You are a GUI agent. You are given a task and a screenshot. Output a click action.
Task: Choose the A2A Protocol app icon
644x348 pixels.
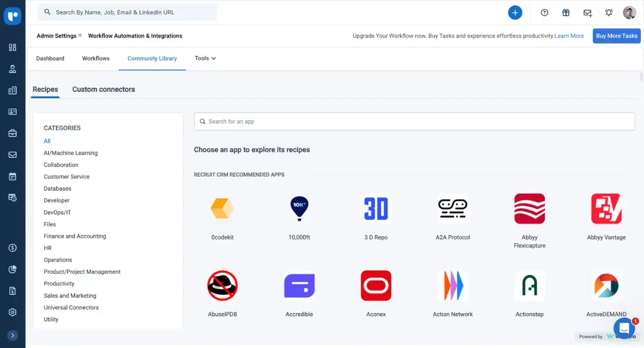[453, 209]
